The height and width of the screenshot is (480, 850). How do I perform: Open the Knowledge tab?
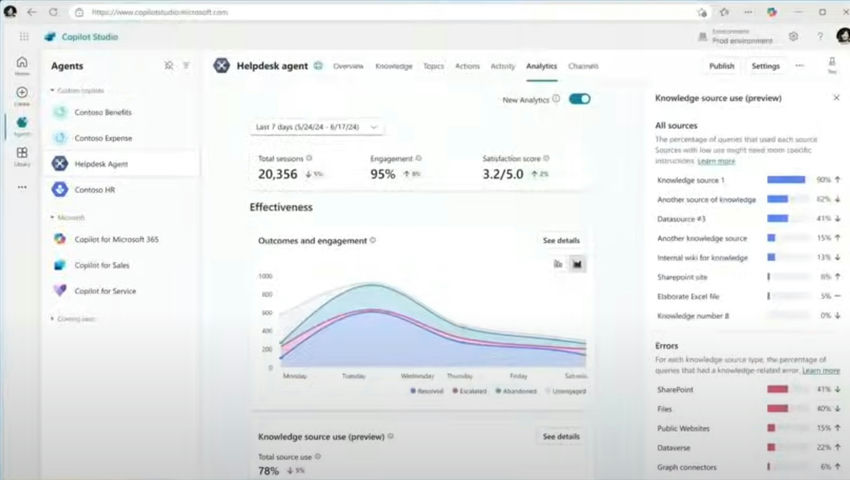394,66
